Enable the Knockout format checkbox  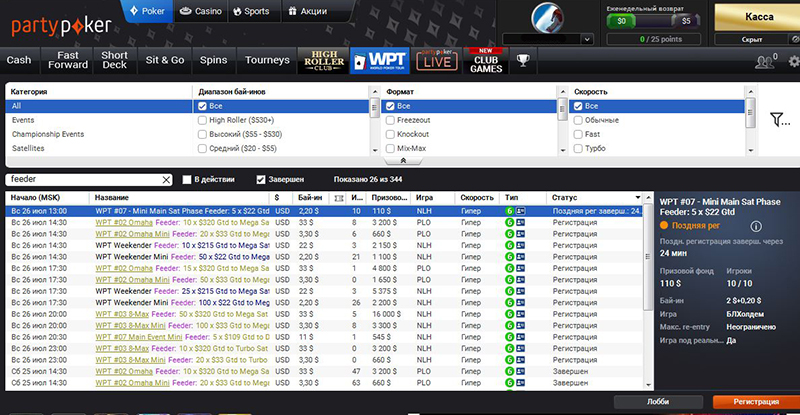click(390, 134)
